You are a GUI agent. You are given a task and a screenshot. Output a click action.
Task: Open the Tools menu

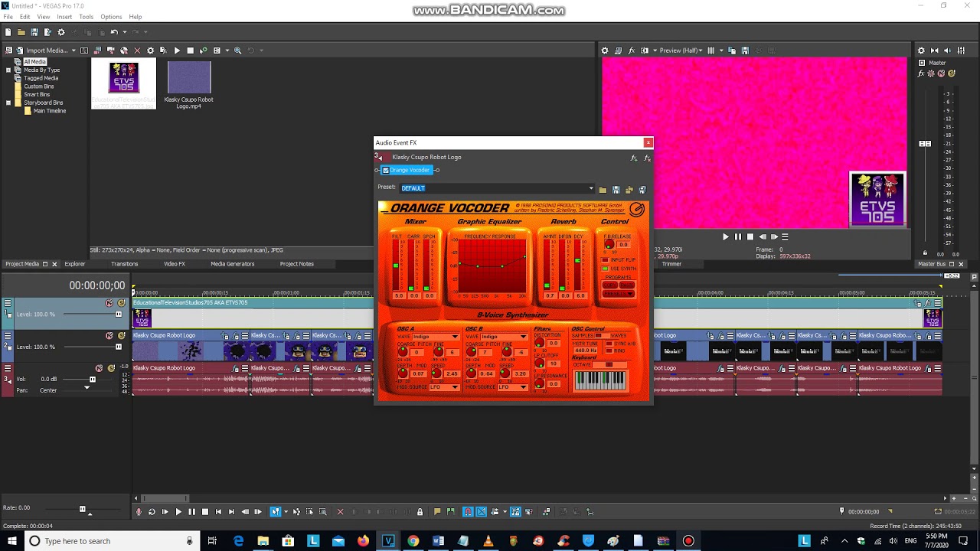(x=86, y=17)
